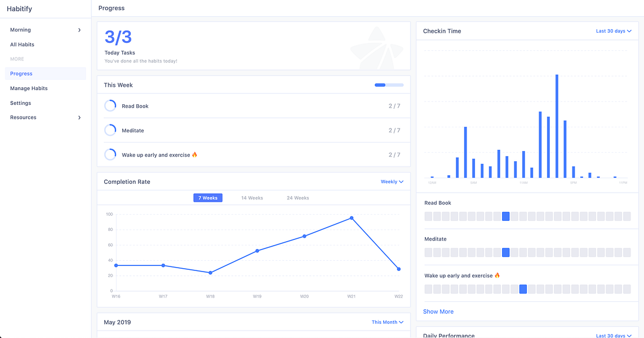
Task: Toggle Read Book's highlighted checkin square
Action: (x=505, y=216)
